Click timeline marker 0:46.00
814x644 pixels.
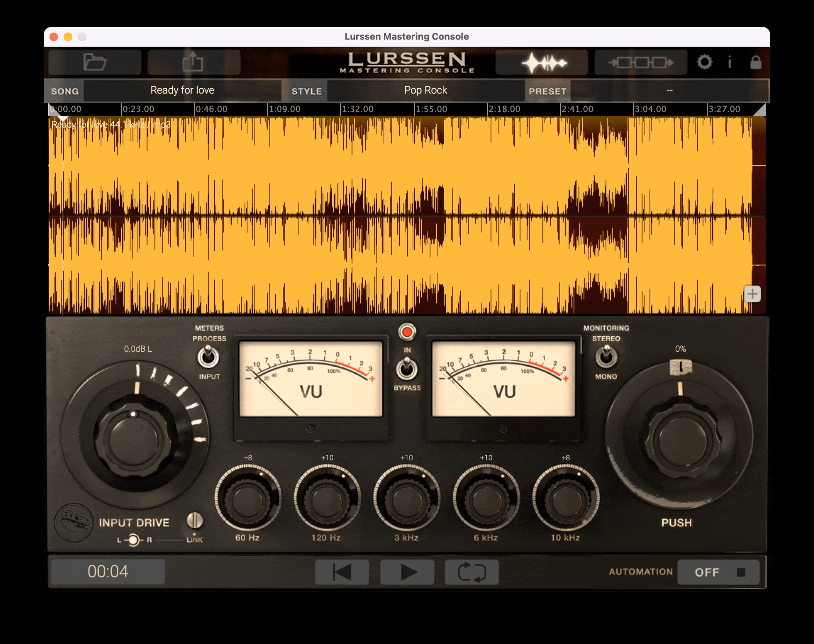[x=211, y=109]
